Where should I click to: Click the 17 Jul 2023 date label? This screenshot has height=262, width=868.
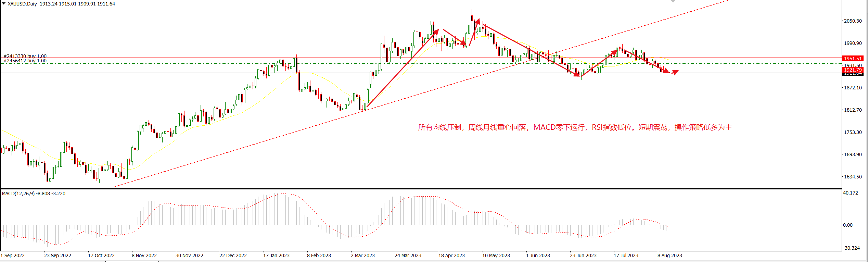pos(626,255)
